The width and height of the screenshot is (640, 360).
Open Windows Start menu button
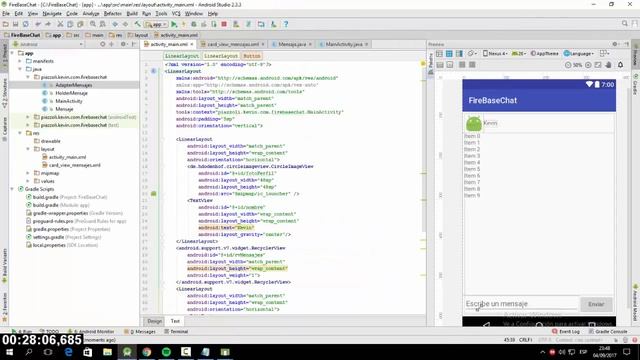point(9,352)
